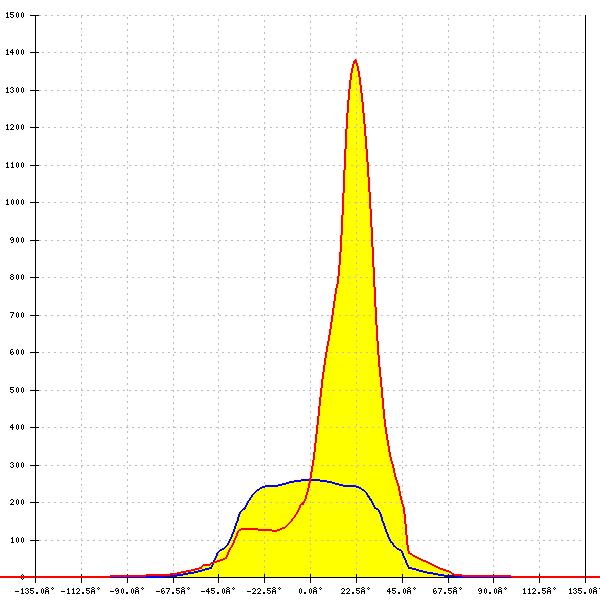The width and height of the screenshot is (600, 600).
Task: Select the 1300 y-axis value
Action: click(15, 90)
